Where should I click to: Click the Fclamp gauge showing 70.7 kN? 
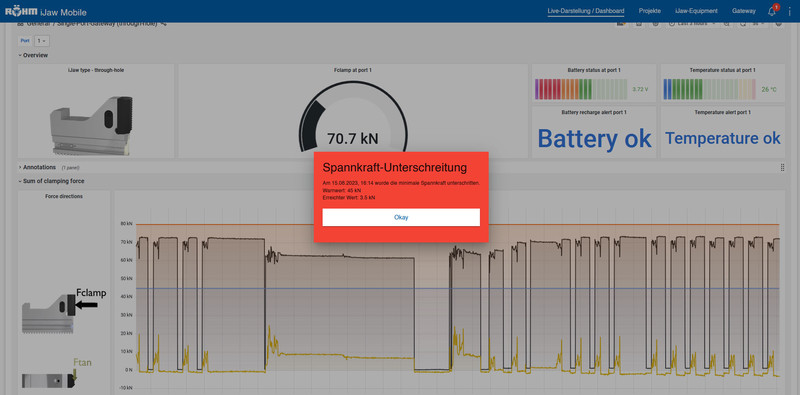click(353, 117)
